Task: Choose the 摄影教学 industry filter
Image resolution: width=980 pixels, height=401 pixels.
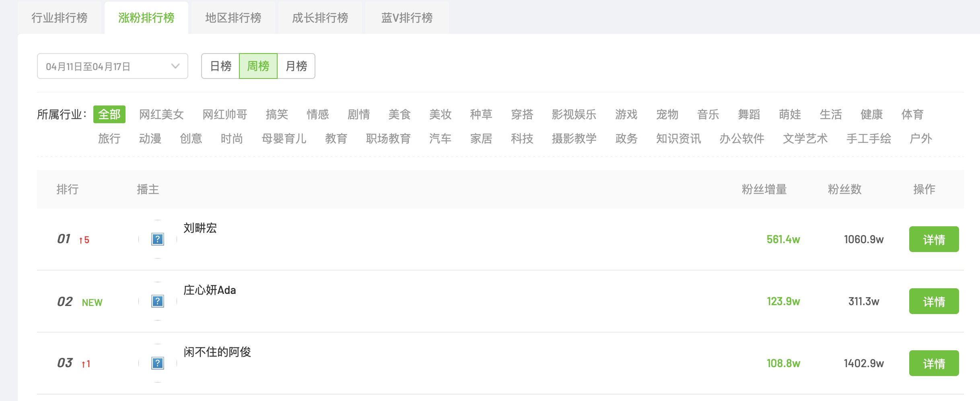Action: [x=574, y=138]
